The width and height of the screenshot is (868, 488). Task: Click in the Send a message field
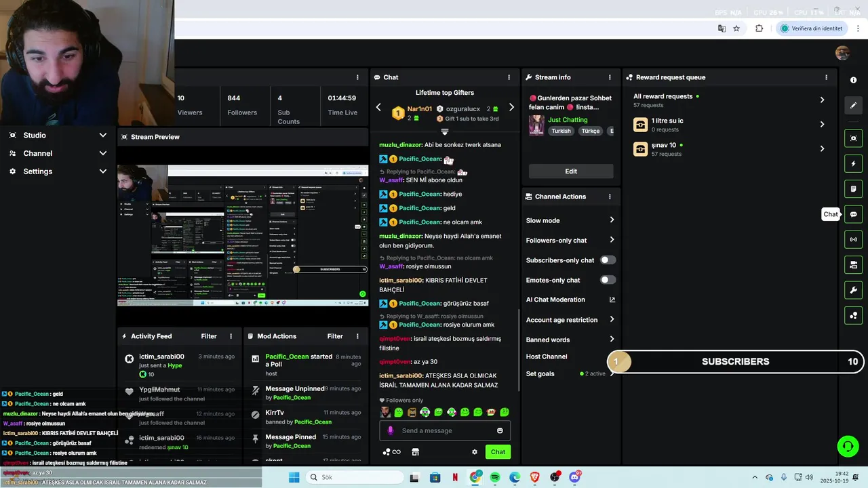(x=444, y=430)
